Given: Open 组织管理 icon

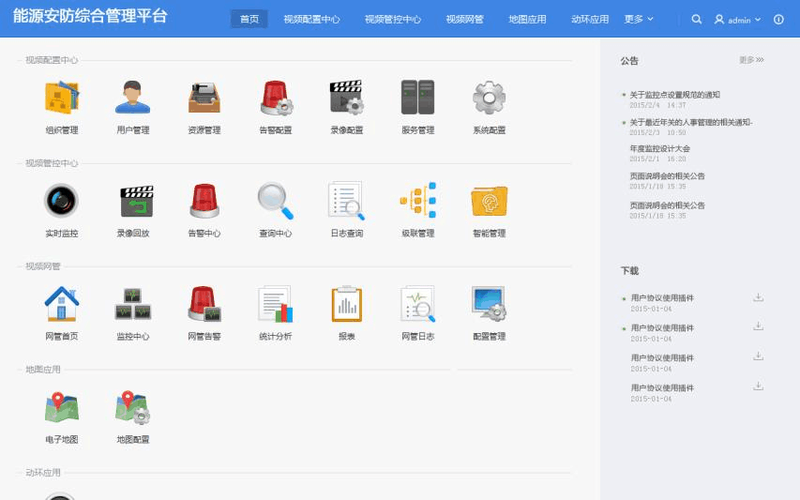Looking at the screenshot, I should (x=62, y=97).
